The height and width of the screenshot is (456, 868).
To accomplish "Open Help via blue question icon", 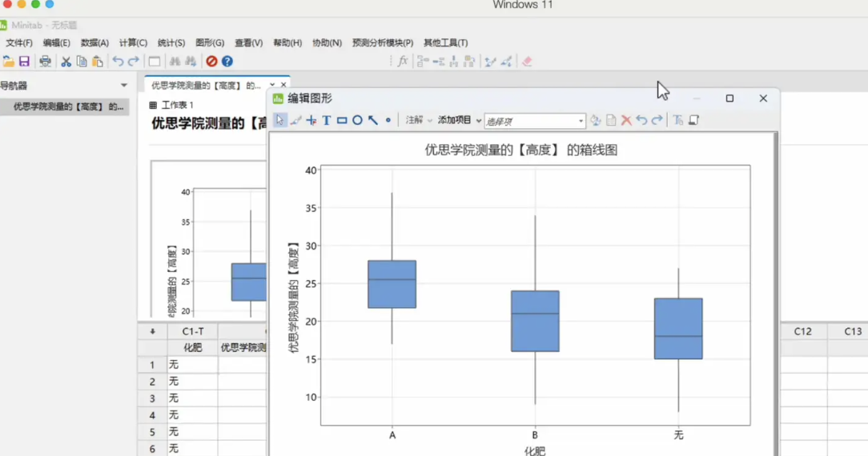I will 227,62.
